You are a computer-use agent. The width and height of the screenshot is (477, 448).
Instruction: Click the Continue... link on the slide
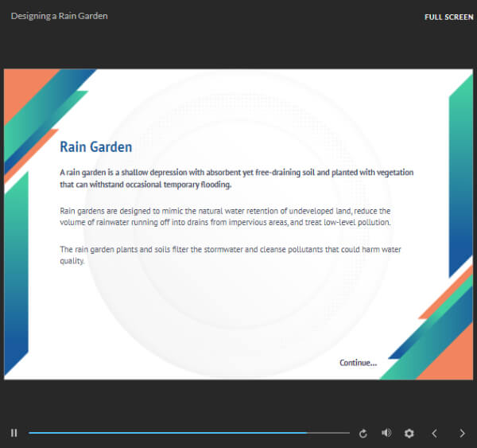[358, 363]
